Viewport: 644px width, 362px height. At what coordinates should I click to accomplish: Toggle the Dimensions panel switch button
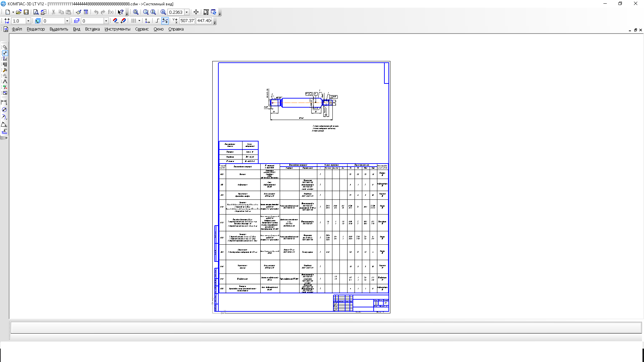5,53
